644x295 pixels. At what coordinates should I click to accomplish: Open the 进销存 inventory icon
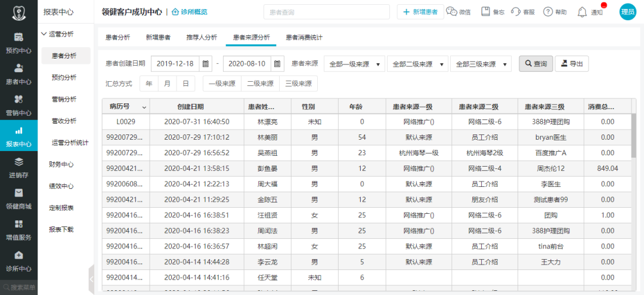coord(18,161)
